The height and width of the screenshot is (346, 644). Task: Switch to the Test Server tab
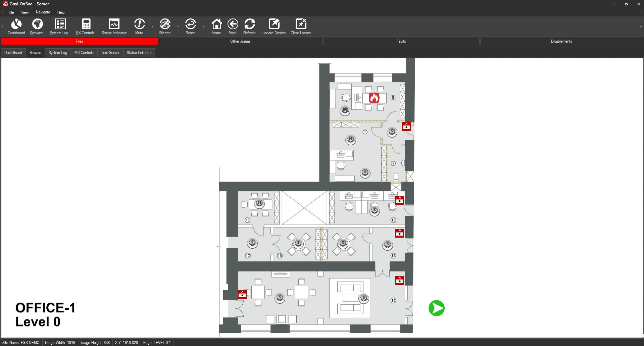[110, 53]
